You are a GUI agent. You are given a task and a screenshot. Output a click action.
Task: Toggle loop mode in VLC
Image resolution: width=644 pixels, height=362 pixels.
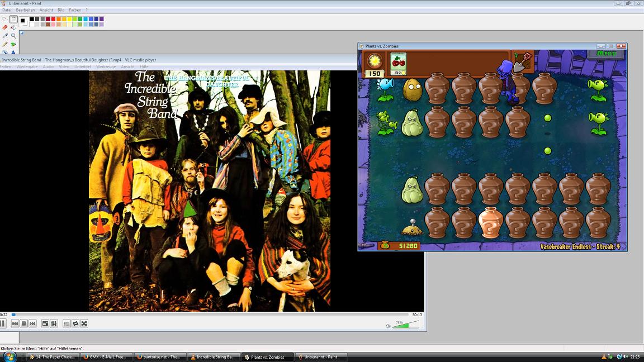[x=75, y=323]
